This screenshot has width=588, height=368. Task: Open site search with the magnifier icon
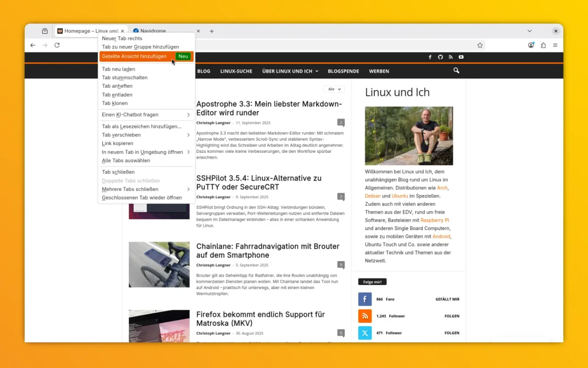456,71
